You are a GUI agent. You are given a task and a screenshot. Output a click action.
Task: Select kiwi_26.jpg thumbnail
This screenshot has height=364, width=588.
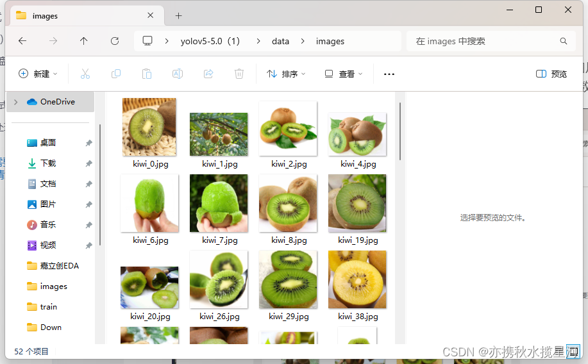click(x=219, y=279)
